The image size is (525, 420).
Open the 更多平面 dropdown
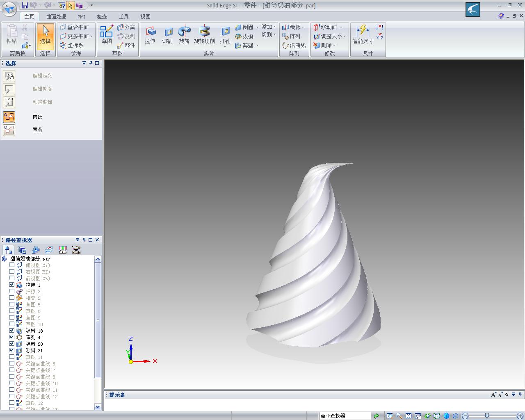coord(91,36)
